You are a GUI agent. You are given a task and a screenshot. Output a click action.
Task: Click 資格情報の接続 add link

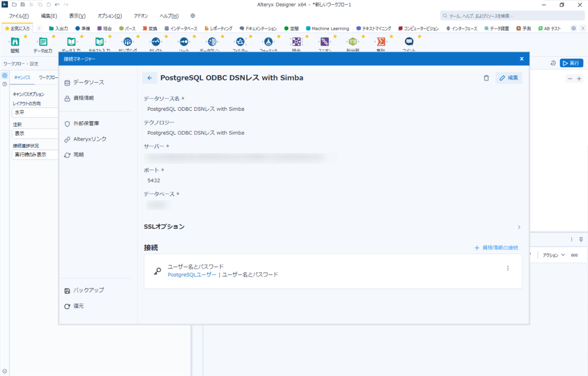[x=496, y=248]
